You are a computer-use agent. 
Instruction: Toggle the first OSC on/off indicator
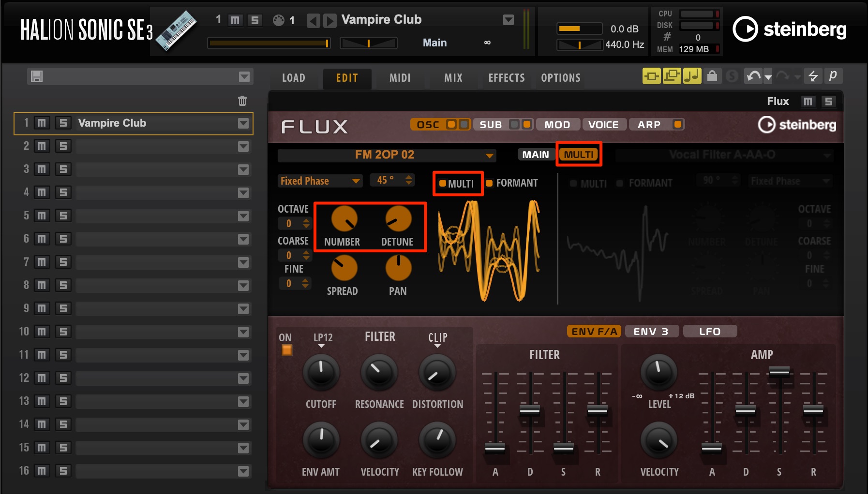pos(451,125)
